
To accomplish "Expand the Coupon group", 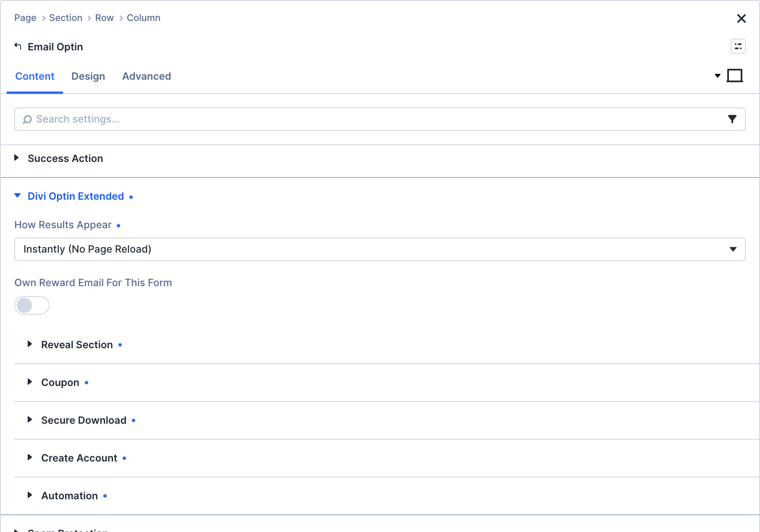I will [x=386, y=383].
